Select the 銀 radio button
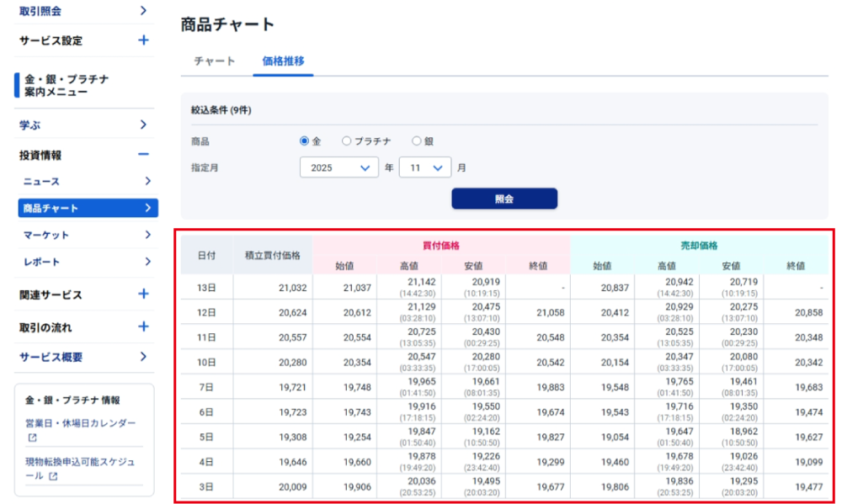This screenshot has height=504, width=842. pyautogui.click(x=416, y=141)
